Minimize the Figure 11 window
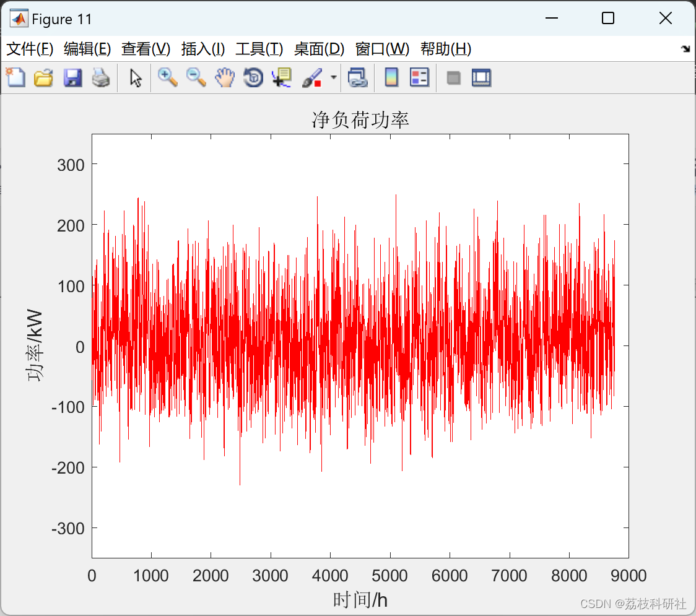This screenshot has height=616, width=696. click(x=552, y=18)
